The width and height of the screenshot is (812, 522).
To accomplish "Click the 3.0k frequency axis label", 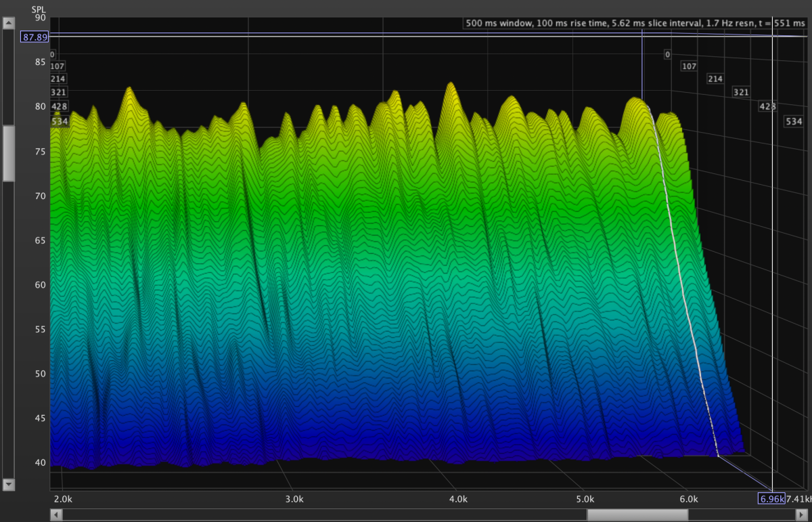I will (293, 499).
